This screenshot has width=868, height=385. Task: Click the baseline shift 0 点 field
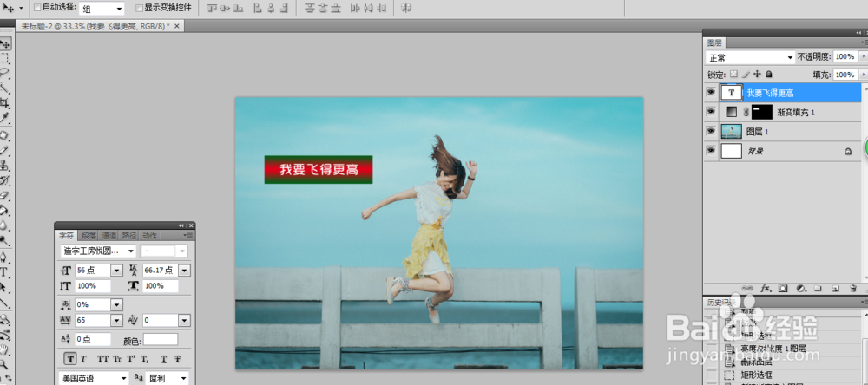93,339
